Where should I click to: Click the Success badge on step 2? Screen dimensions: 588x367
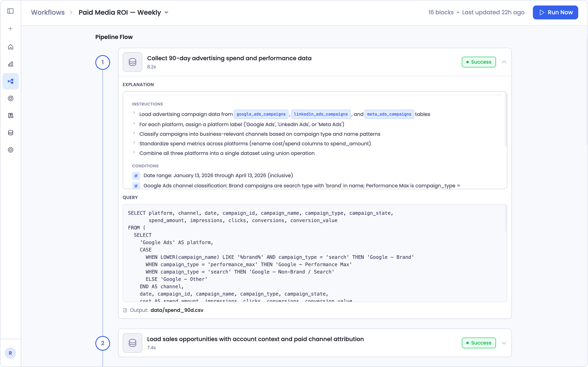coord(479,343)
